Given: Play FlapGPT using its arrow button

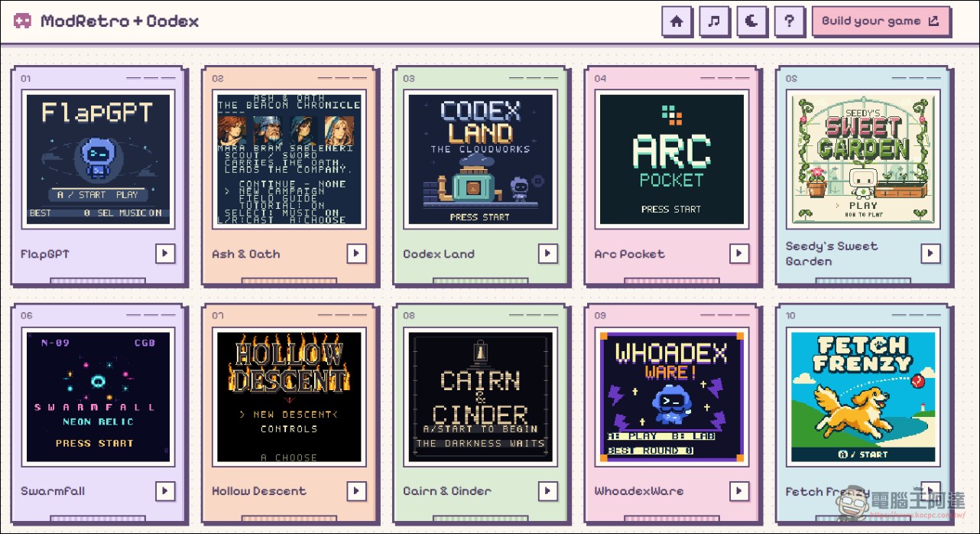Looking at the screenshot, I should coord(166,253).
